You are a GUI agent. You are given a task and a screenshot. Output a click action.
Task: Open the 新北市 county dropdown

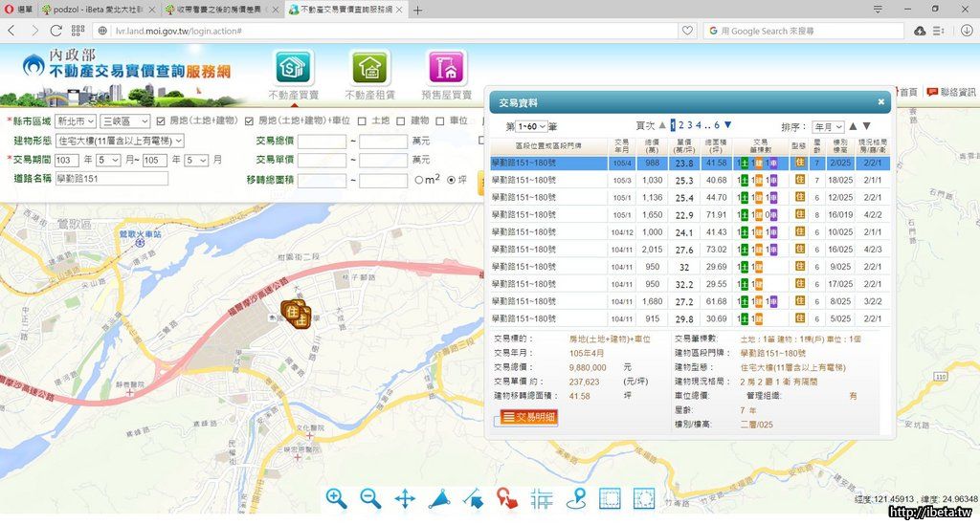pos(76,121)
